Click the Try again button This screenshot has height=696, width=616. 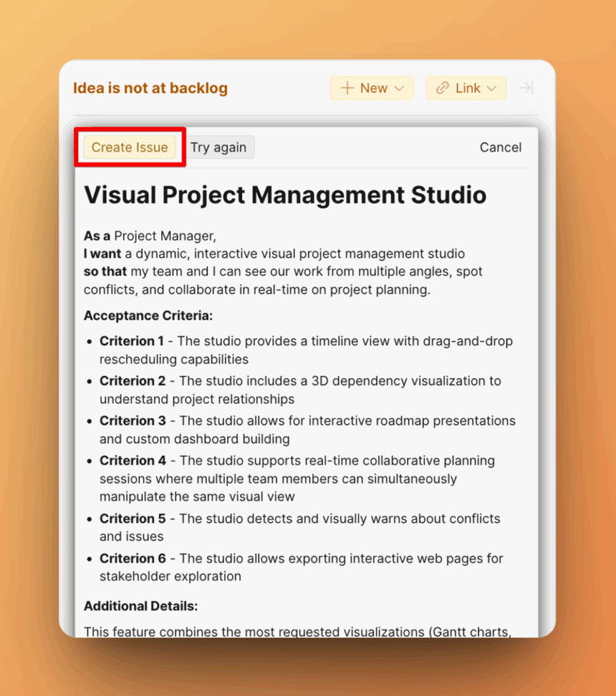point(220,147)
